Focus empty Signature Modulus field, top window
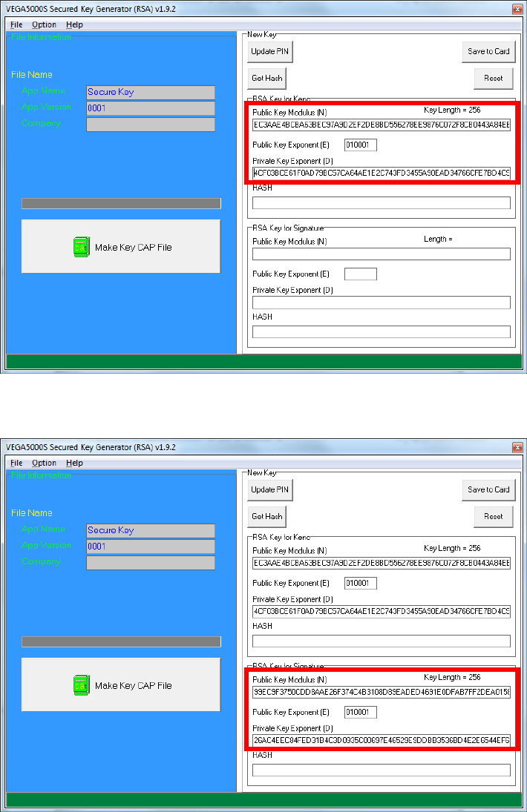 coord(382,254)
